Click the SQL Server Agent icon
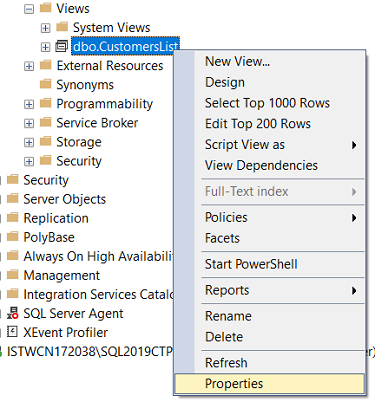Screen dimensions: 375x402 point(13,313)
